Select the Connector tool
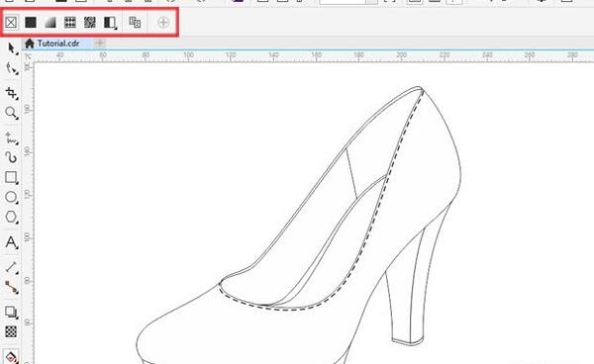 pos(11,287)
